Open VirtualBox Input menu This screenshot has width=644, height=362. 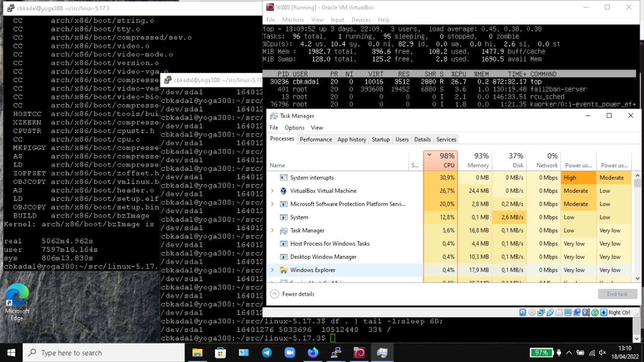click(x=337, y=20)
